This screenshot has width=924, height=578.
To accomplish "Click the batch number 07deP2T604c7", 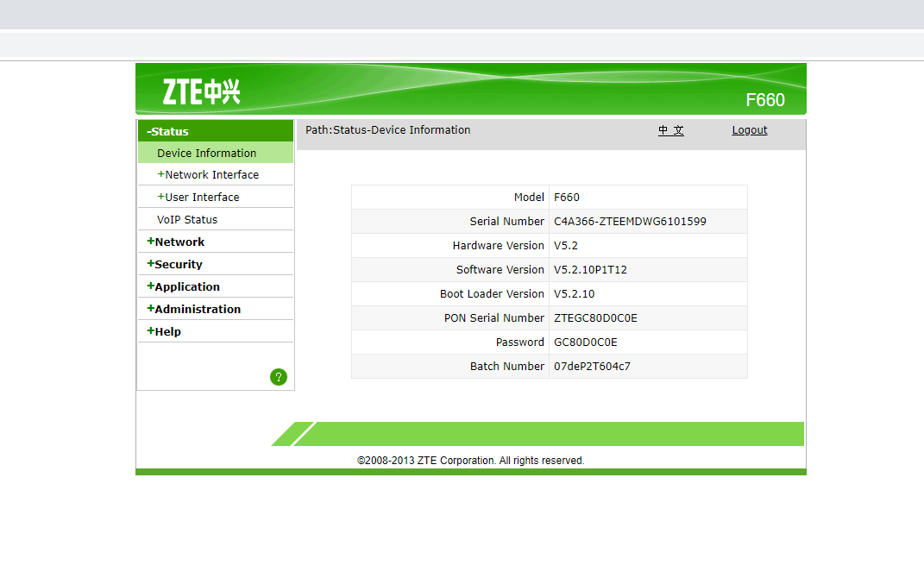I will click(x=592, y=367).
